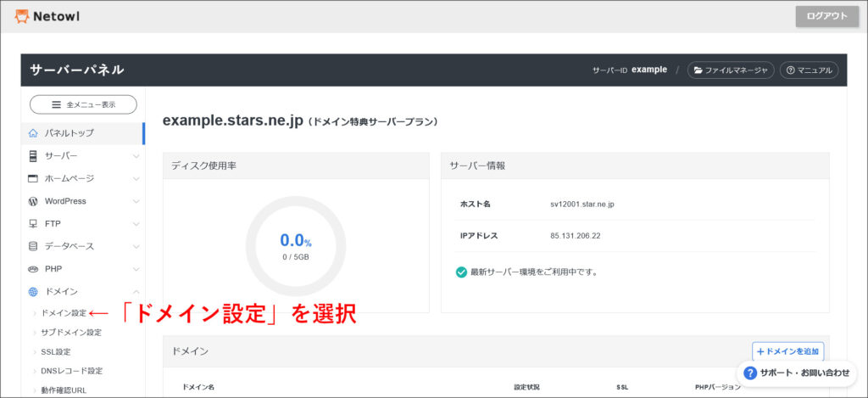Click the question mark icon in サポート
868x398 pixels.
[750, 373]
